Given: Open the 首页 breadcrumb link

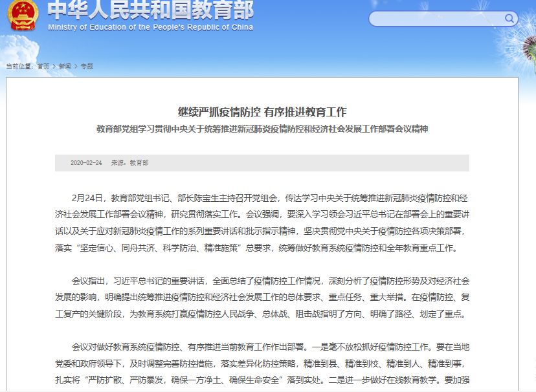Looking at the screenshot, I should pyautogui.click(x=43, y=66).
